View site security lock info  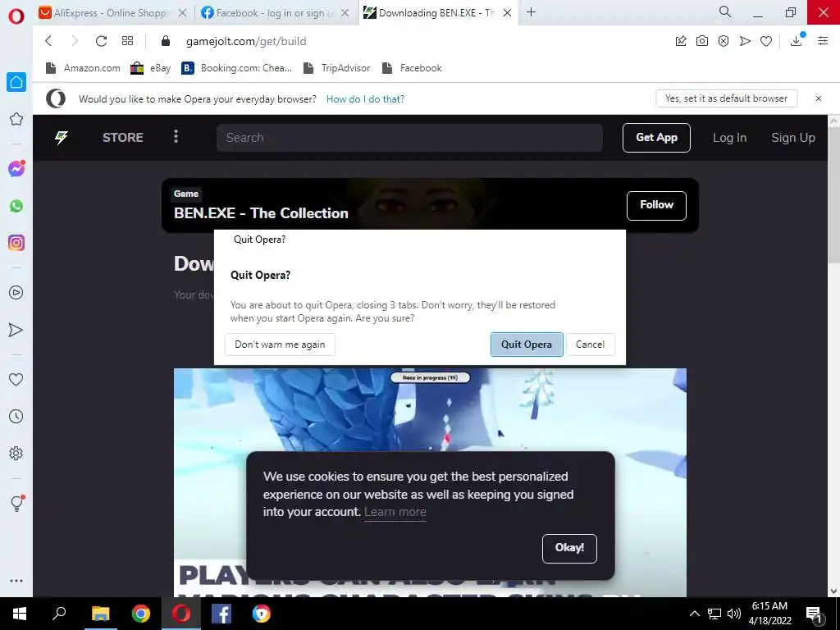pos(166,41)
